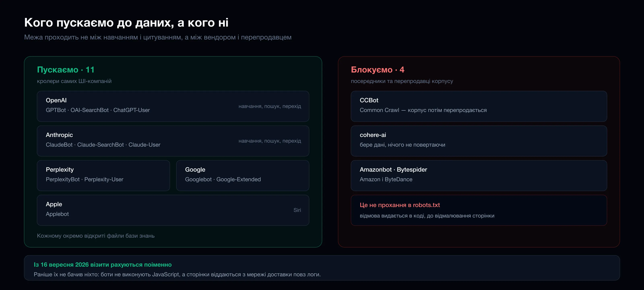The width and height of the screenshot is (644, 290).
Task: Select the line "Amazon і ByteDance"
Action: tap(386, 179)
